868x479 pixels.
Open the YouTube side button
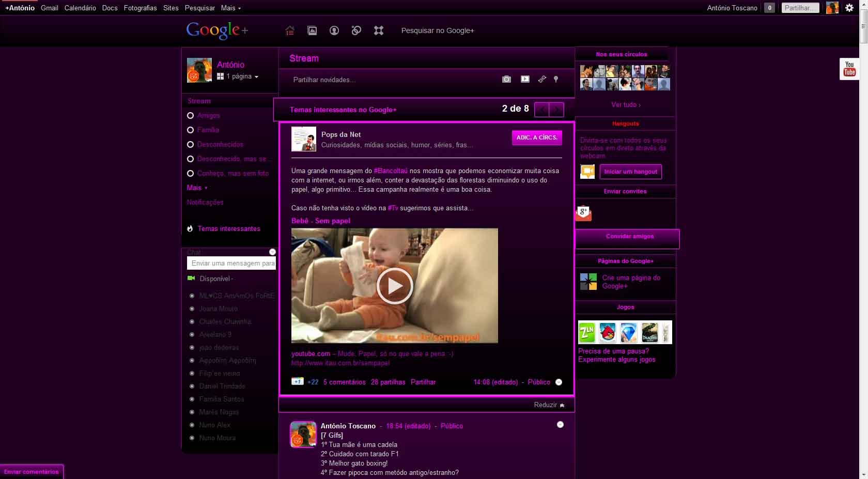coord(849,69)
